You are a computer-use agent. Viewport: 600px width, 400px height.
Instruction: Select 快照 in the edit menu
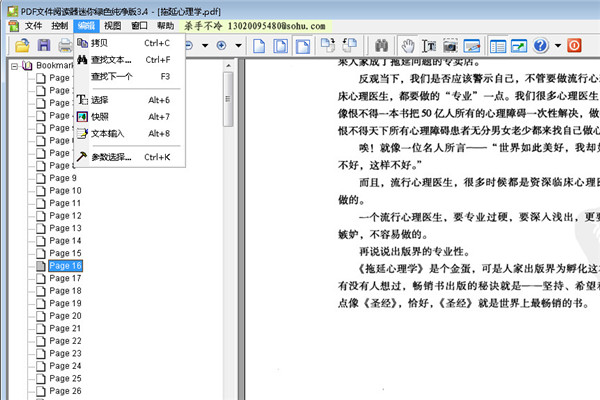99,117
